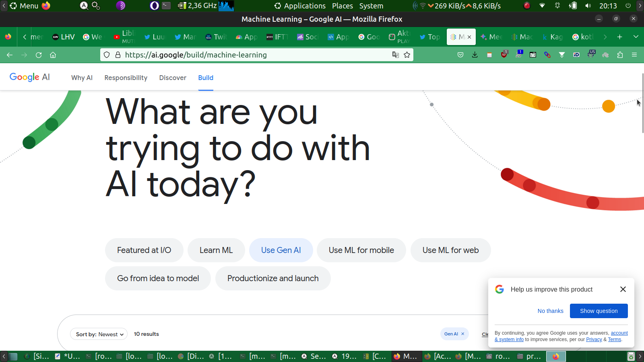Click the 'Show question' button
Viewport: 644px width, 362px height.
(599, 311)
